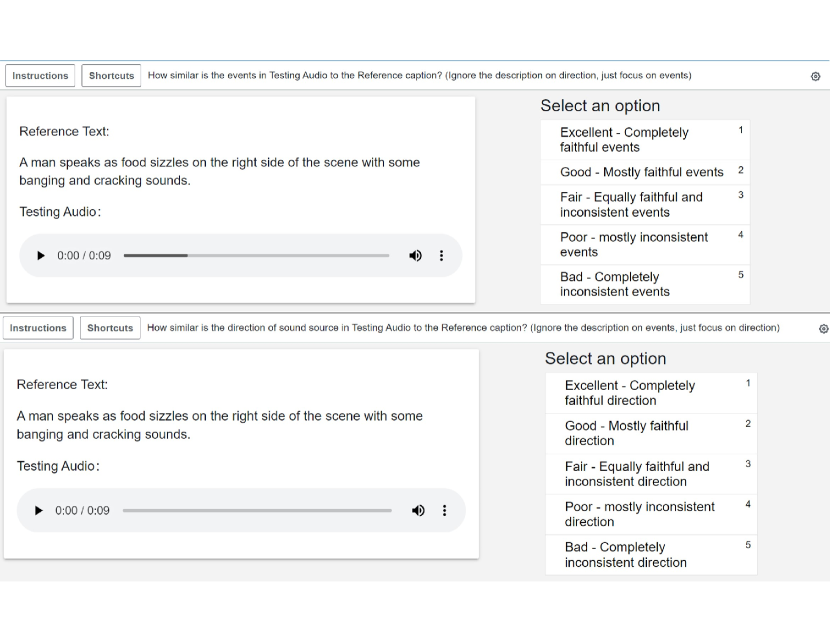830x642 pixels.
Task: Open settings gear for direction question
Action: pyautogui.click(x=823, y=328)
